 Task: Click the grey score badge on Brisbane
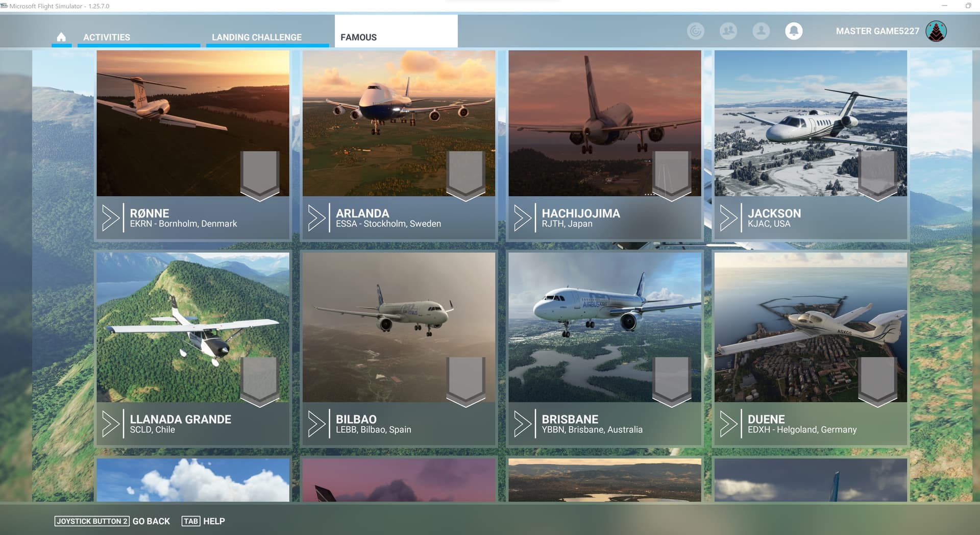[x=672, y=381]
